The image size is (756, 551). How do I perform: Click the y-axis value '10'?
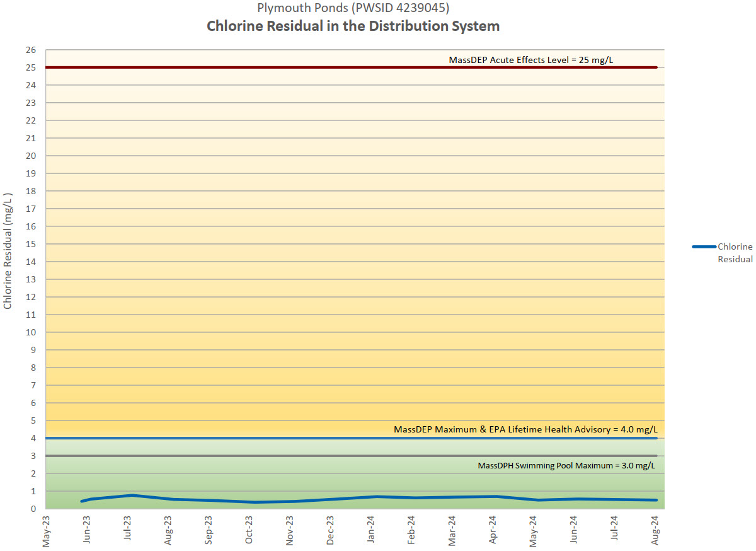[31, 332]
